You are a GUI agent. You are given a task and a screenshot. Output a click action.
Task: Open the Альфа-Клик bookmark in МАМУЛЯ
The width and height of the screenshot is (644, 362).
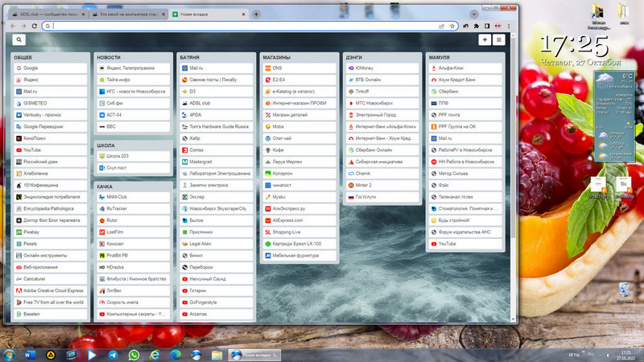coord(465,68)
